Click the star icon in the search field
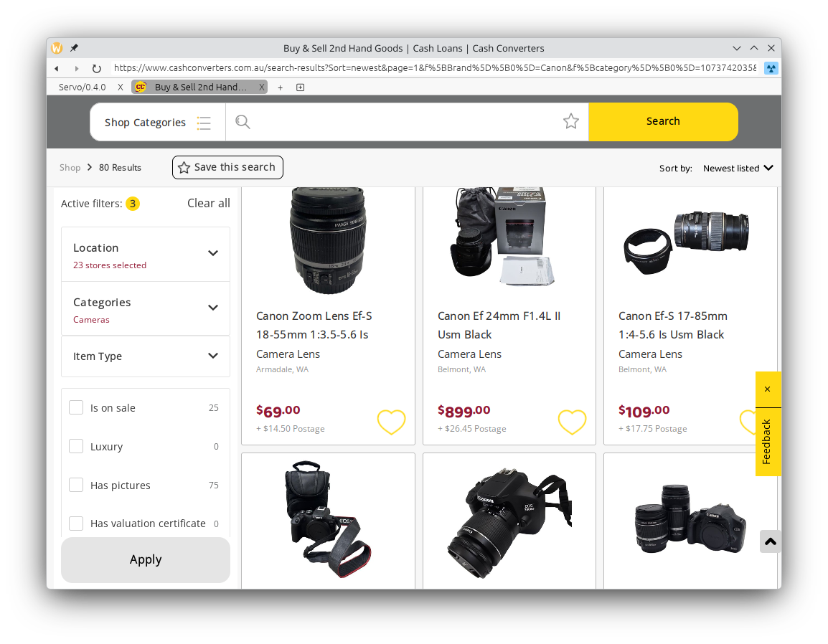828x644 pixels. (571, 121)
